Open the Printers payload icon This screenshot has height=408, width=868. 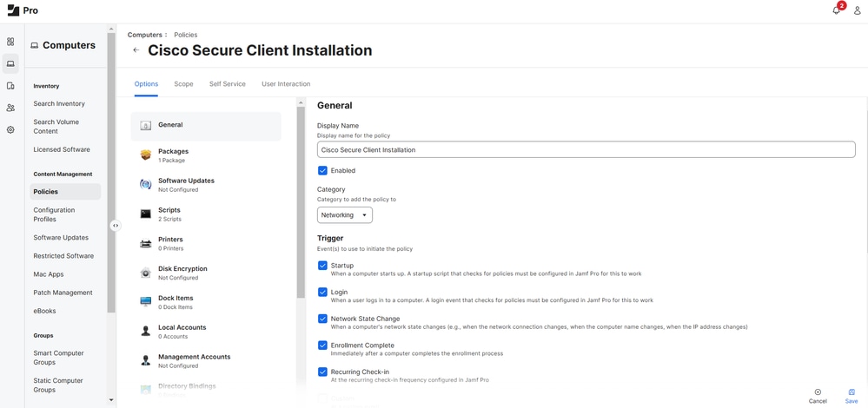(x=145, y=243)
